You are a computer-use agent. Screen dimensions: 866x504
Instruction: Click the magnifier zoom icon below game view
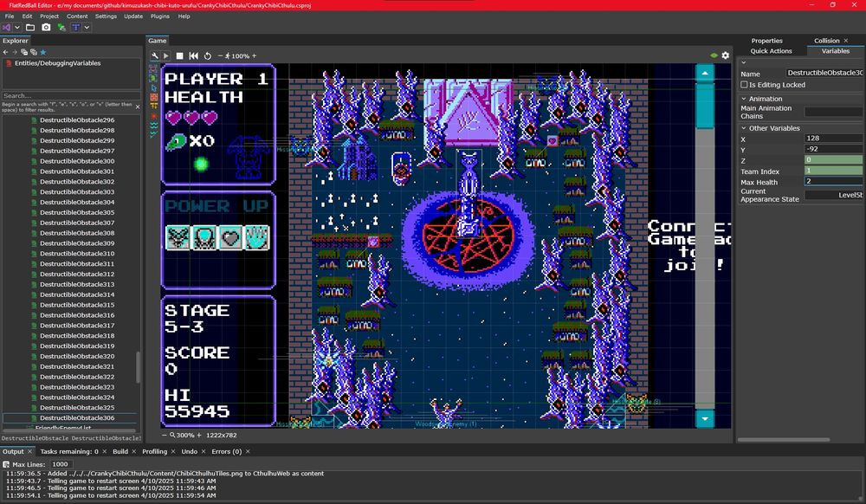[x=172, y=435]
